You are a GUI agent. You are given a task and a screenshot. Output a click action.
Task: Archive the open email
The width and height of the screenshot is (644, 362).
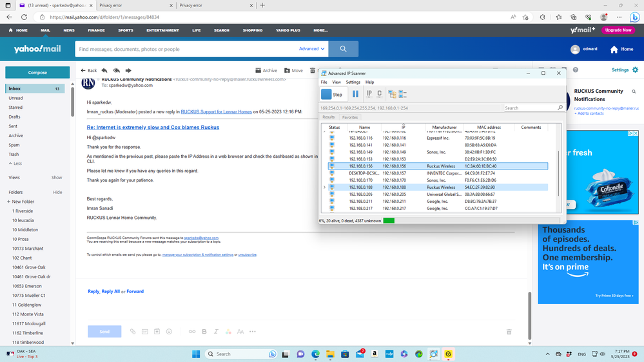pyautogui.click(x=266, y=71)
